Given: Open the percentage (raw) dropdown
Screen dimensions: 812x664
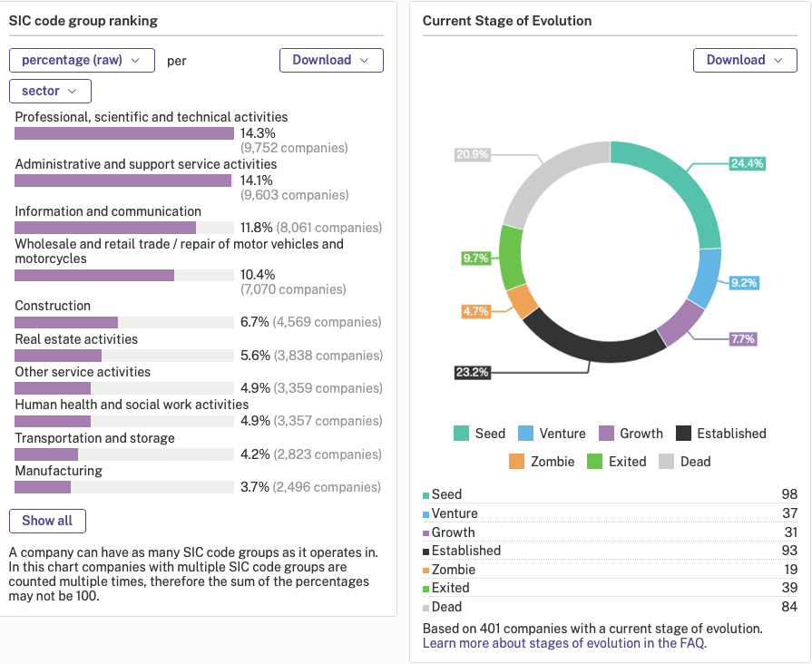Looking at the screenshot, I should 82,60.
